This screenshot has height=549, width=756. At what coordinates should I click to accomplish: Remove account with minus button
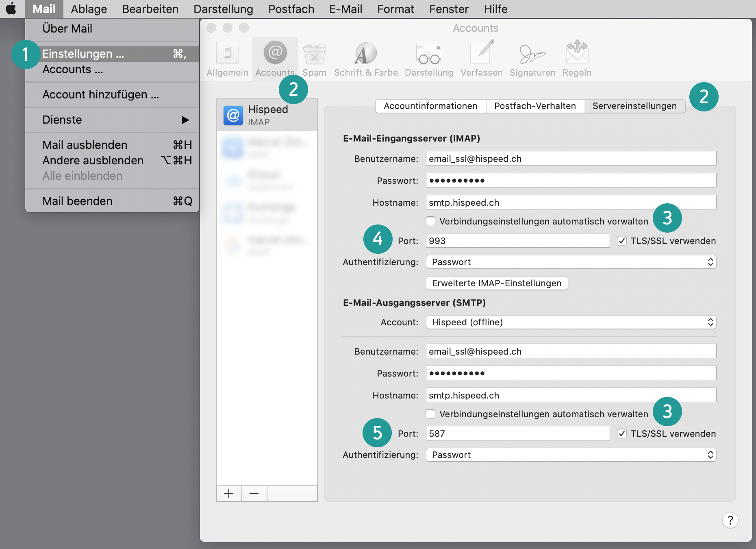[x=254, y=493]
